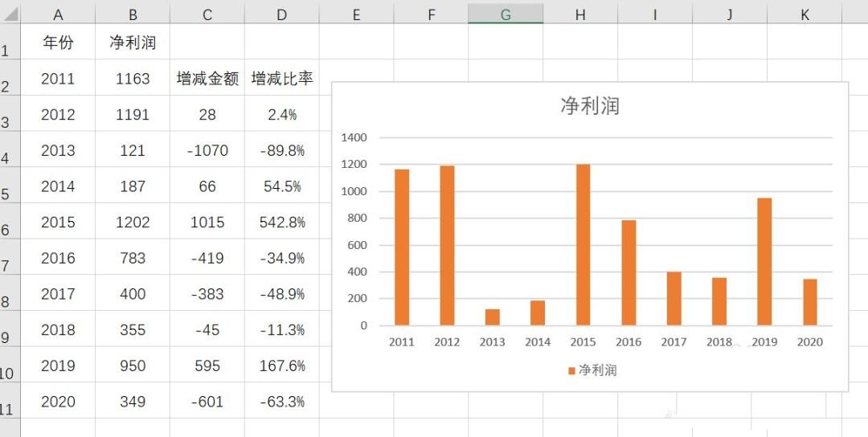
Task: Select cell with value 400 in column B
Action: tap(133, 294)
